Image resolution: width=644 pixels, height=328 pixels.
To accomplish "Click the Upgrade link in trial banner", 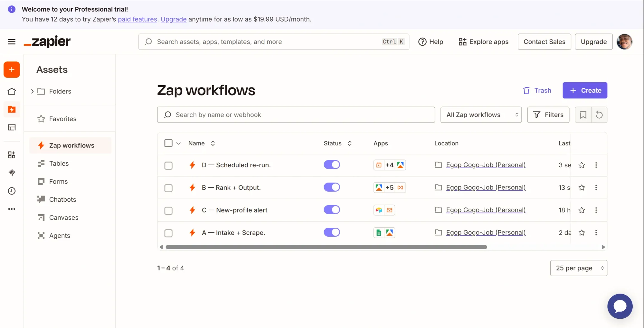I will click(174, 19).
